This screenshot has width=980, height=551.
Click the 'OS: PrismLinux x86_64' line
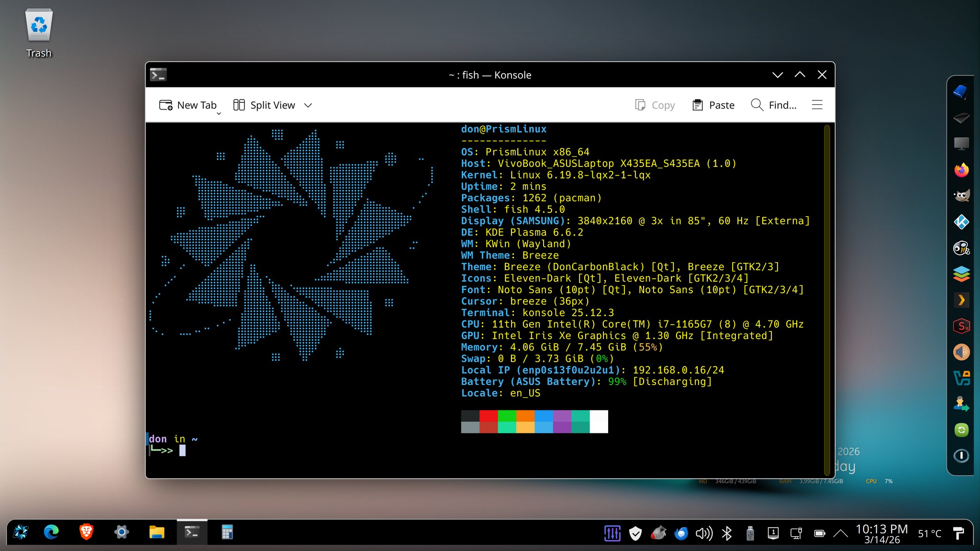[x=525, y=152]
